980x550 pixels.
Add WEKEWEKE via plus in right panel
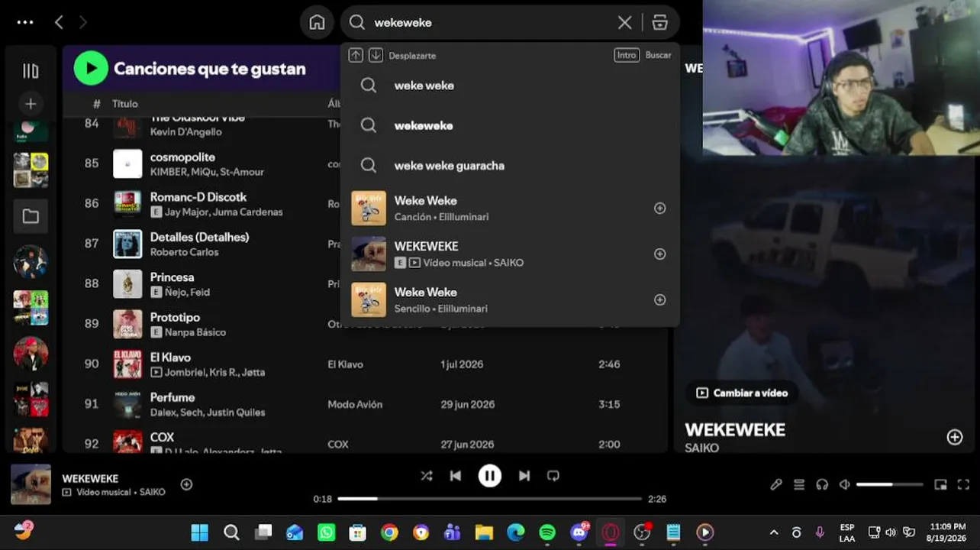click(955, 437)
